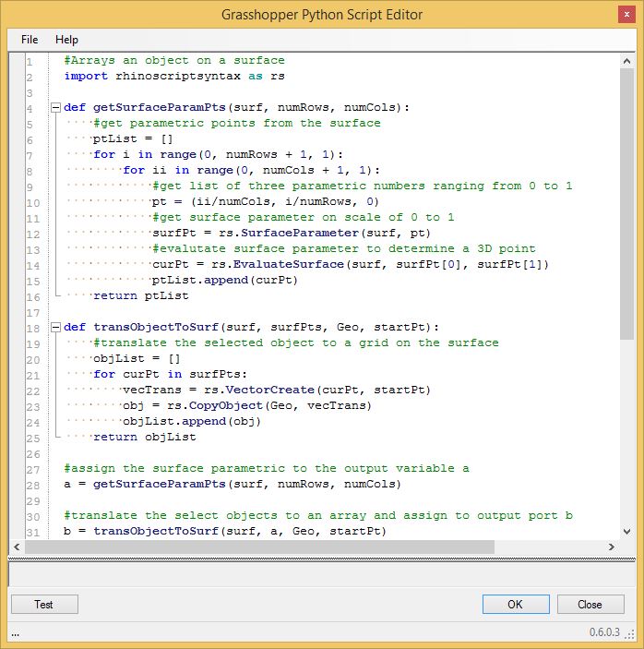Click 'a = getSurfaceParamPts' on line 28
This screenshot has height=649, width=644.
click(145, 485)
